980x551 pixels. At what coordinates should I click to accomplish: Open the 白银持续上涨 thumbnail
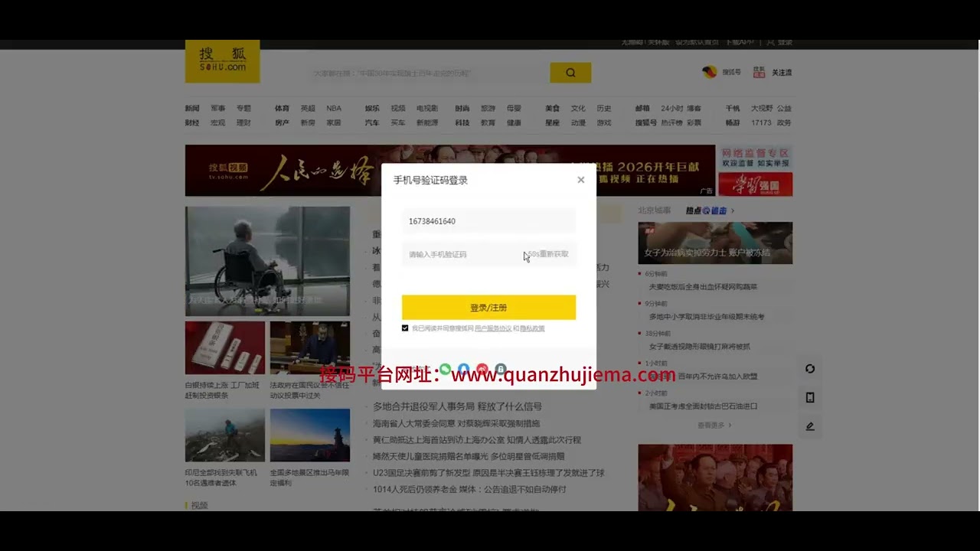225,348
